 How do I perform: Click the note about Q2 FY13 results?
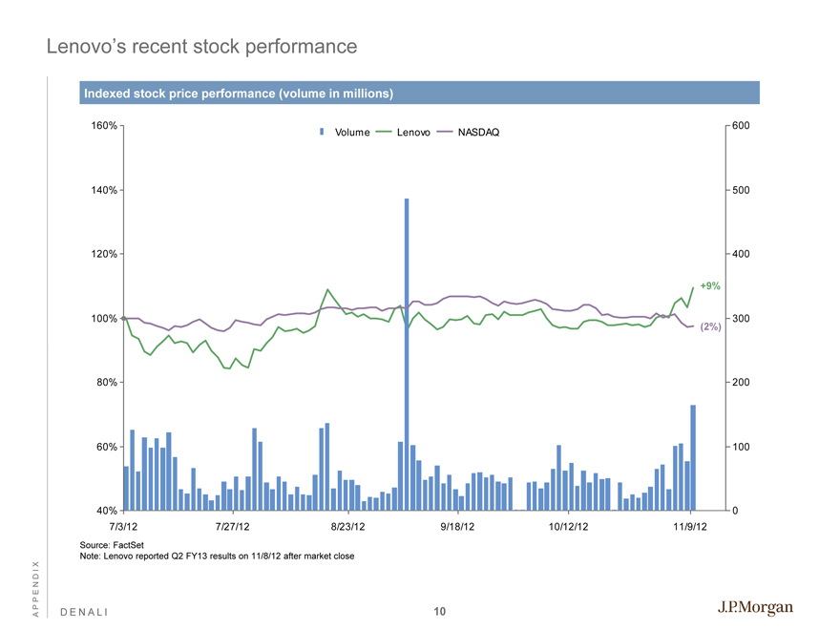pos(217,556)
